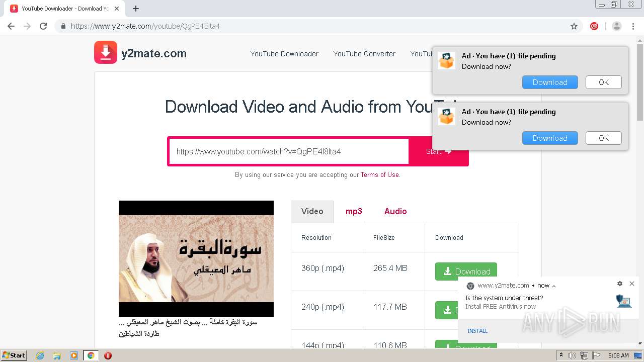Screen dimensions: 644x362
Task: Click OK in the upper ad popup
Action: coord(604,82)
